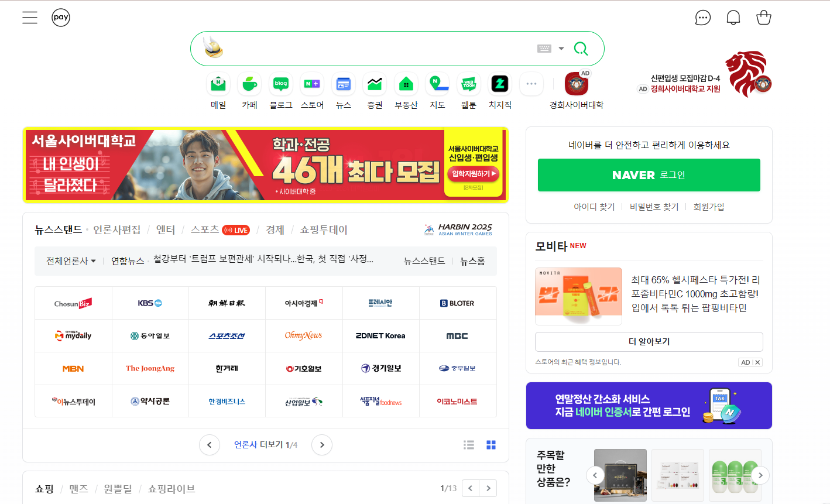Click the NAVER 로그인 button

click(x=649, y=175)
